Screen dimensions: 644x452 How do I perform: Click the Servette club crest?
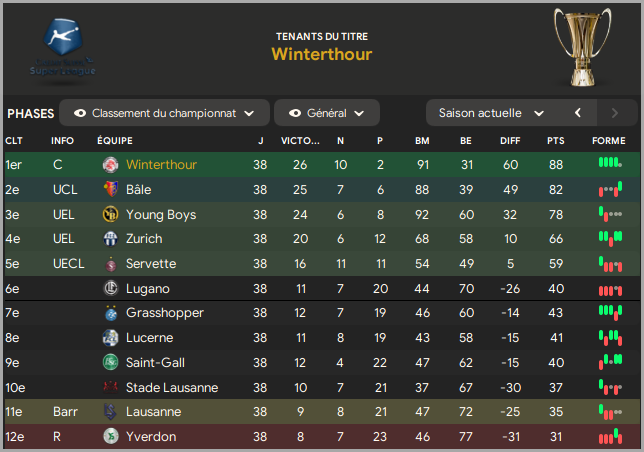click(x=110, y=264)
